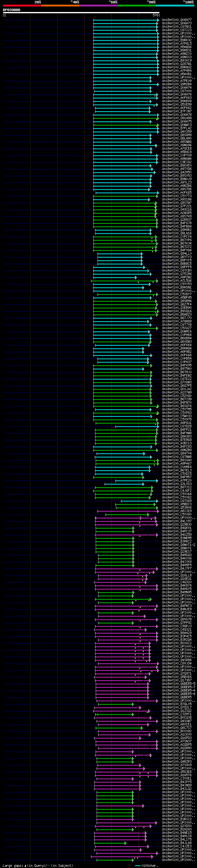Screen dimensions: 197x868
Task: Click UniRef100_Q8H383 label
Action: [x=177, y=437]
